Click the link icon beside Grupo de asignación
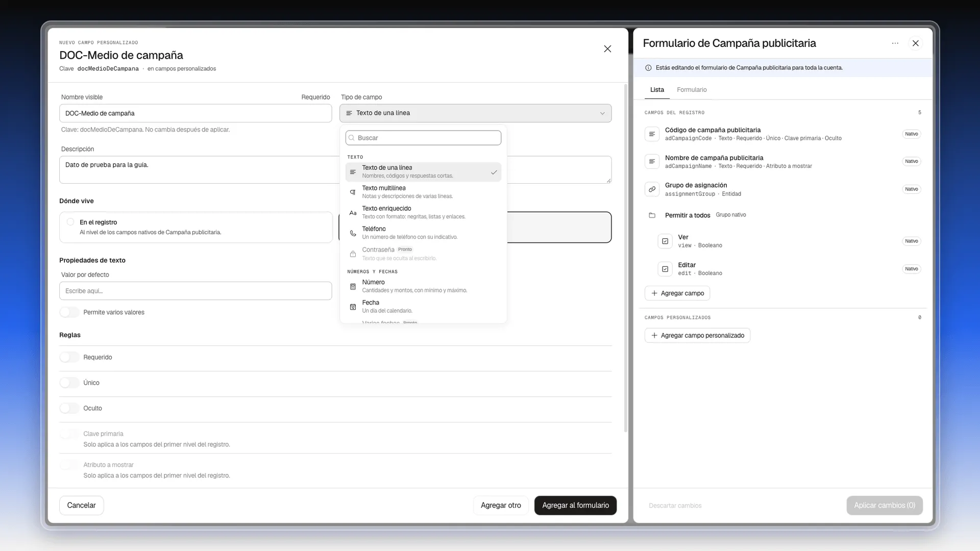The image size is (980, 551). coord(652,189)
